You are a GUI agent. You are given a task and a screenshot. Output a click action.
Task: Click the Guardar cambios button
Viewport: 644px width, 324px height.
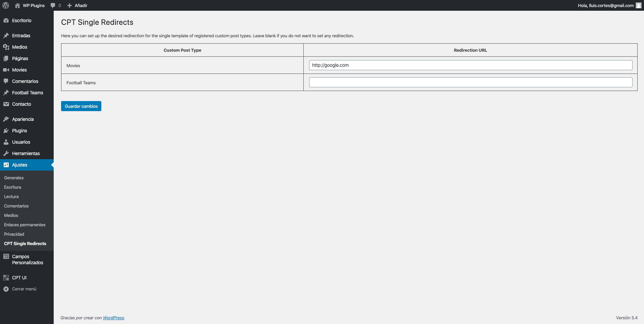[81, 106]
